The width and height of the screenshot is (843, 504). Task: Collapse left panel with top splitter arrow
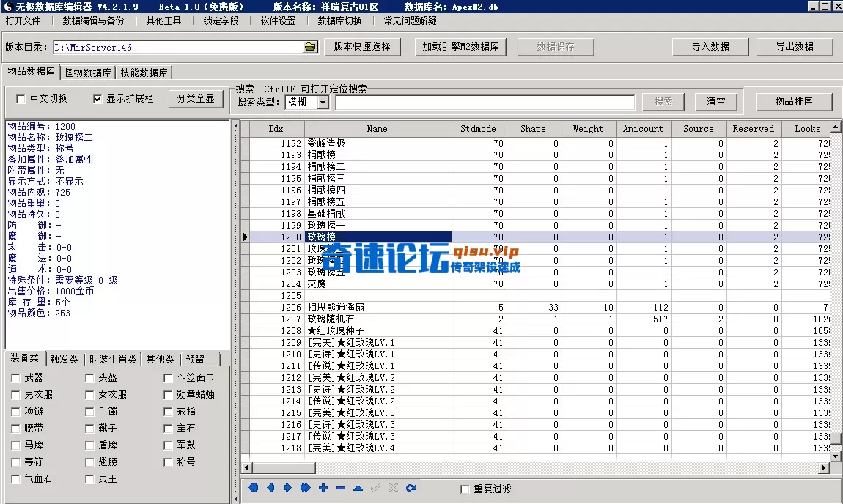tap(235, 126)
